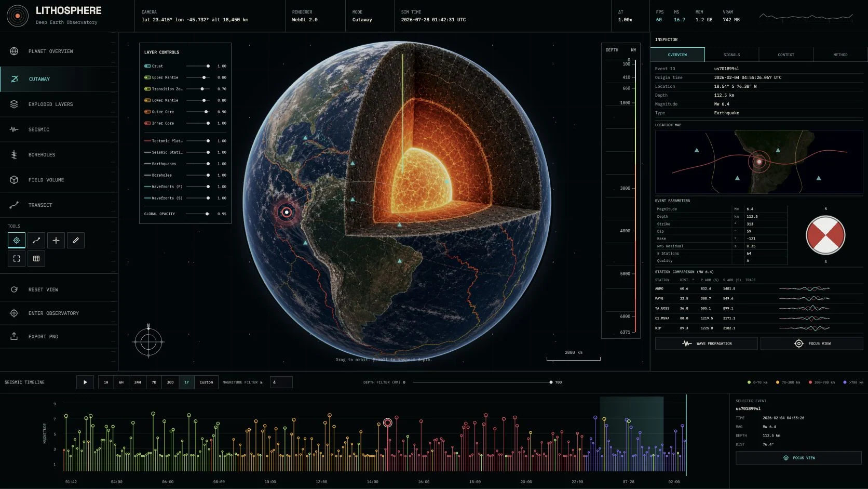Image resolution: width=868 pixels, height=489 pixels.
Task: Click the compass widget on the globe view
Action: 148,341
